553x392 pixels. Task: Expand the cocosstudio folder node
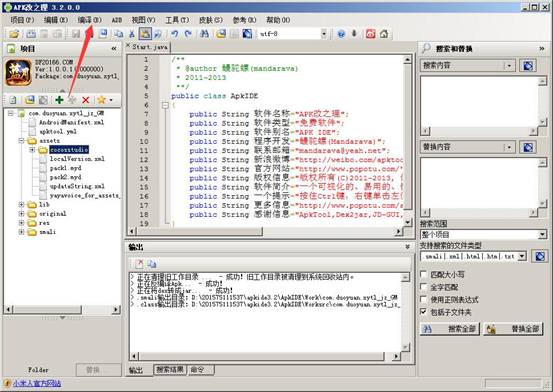[x=32, y=150]
